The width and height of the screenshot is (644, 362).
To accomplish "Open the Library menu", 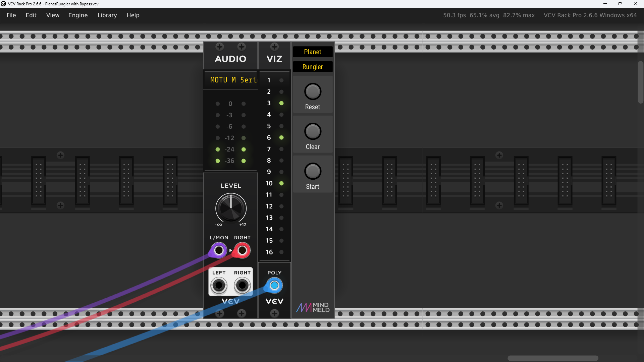I will pyautogui.click(x=107, y=15).
